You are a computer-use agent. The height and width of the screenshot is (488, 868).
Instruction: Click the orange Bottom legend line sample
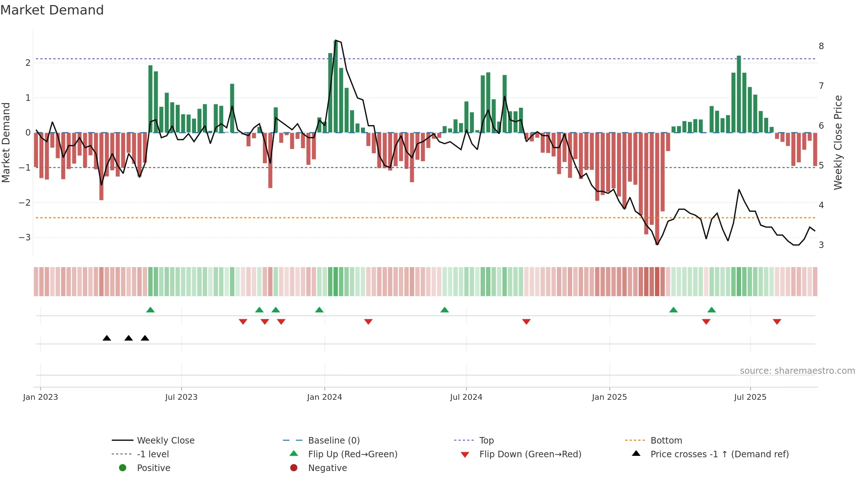(635, 440)
